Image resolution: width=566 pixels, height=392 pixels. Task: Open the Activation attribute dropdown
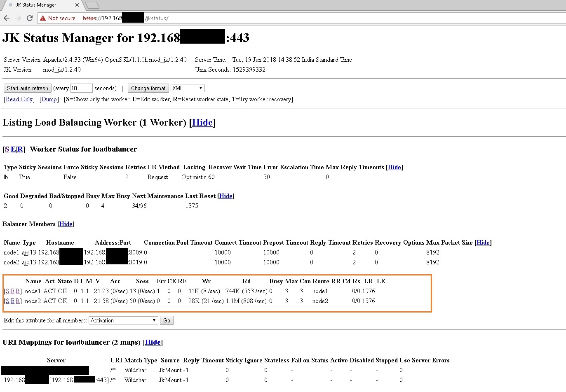click(x=123, y=320)
